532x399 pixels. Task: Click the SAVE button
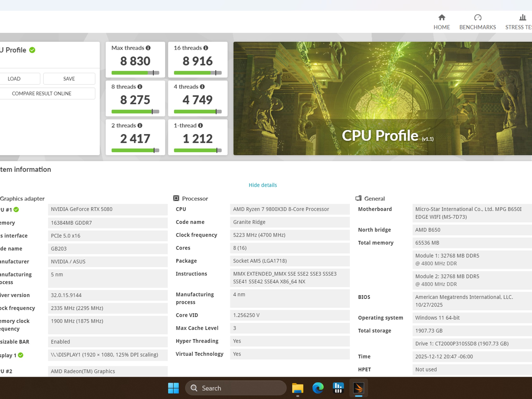69,79
